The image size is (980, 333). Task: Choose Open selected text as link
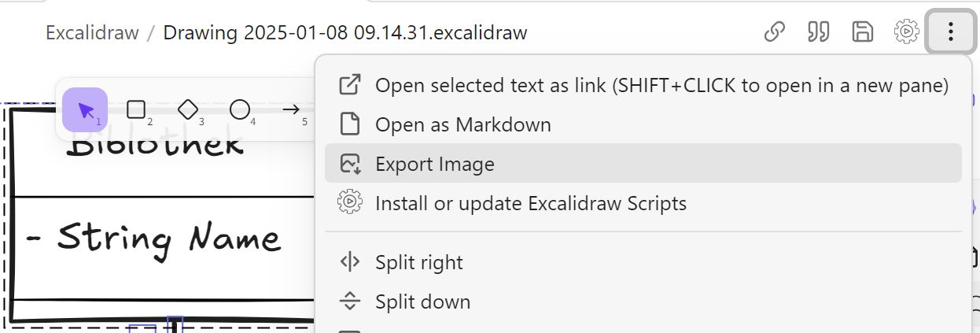(643, 85)
